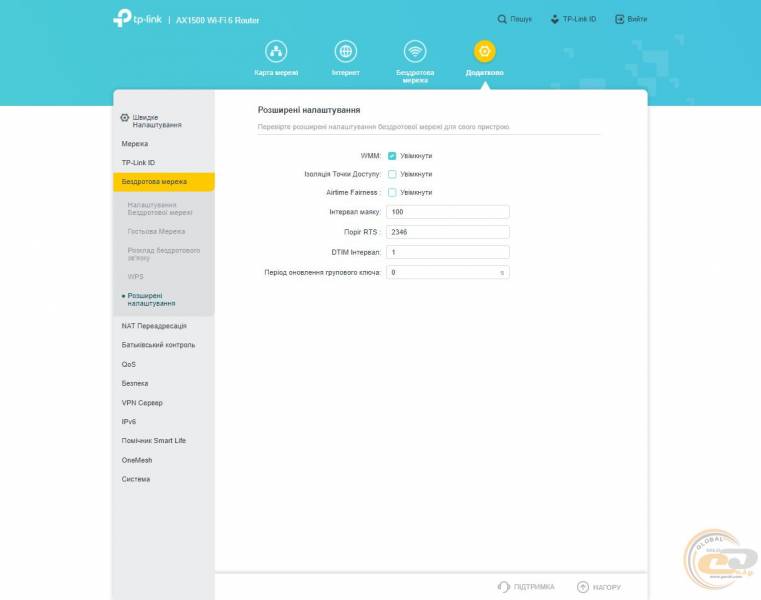This screenshot has width=761, height=600.
Task: Open Гостьова Мережа submenu item
Action: [156, 232]
